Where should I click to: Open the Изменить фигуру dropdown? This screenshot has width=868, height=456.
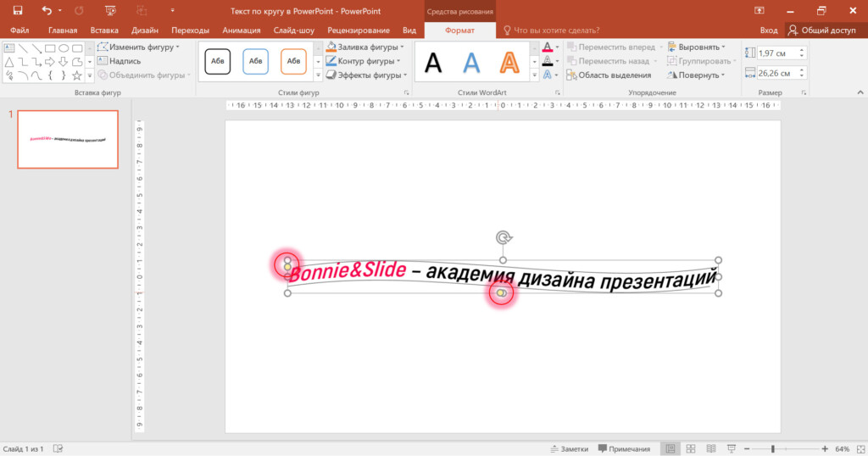click(138, 47)
